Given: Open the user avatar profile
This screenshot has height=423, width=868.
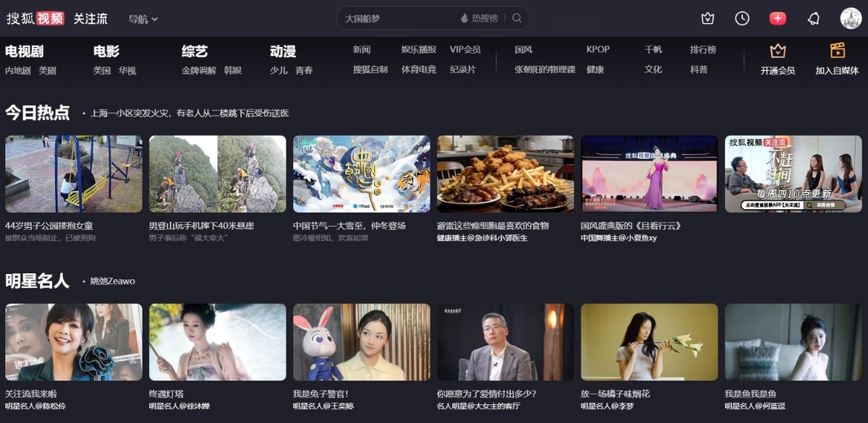Looking at the screenshot, I should click(x=851, y=19).
